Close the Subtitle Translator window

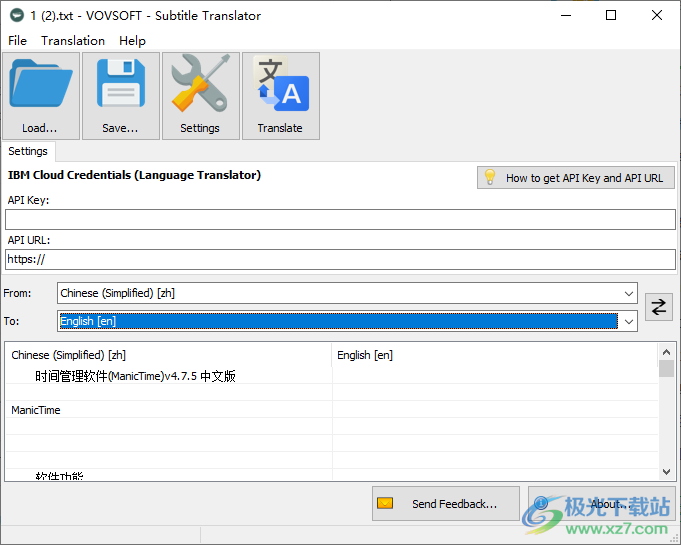tap(657, 16)
